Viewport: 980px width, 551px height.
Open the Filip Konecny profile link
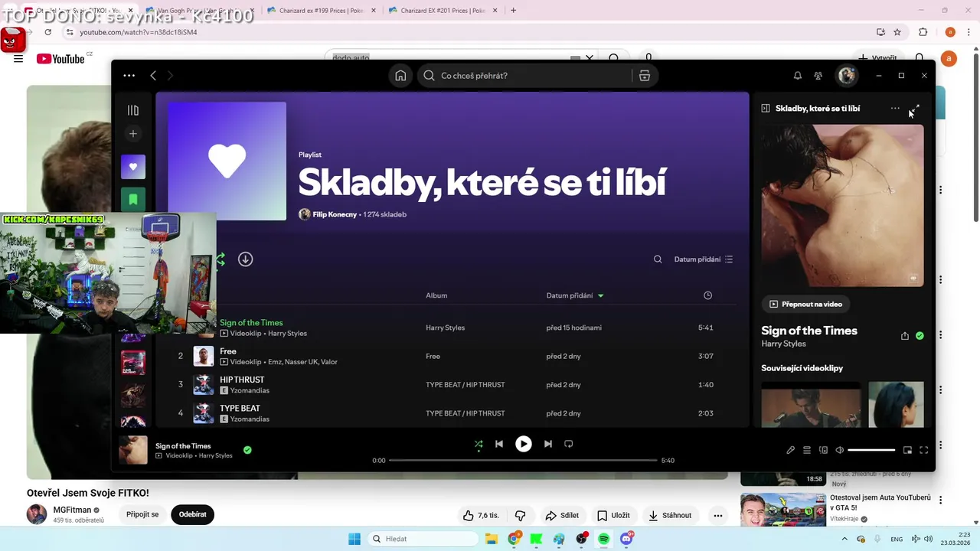pos(335,214)
